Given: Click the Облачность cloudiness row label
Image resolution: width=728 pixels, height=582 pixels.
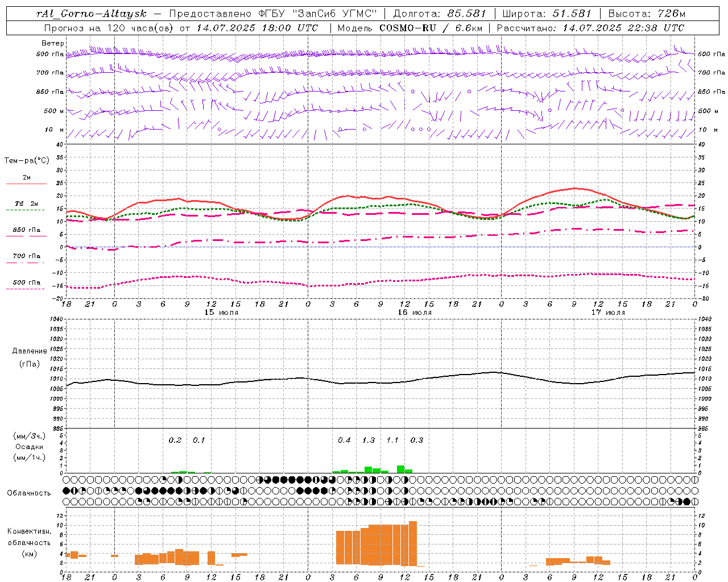Looking at the screenshot, I should click(x=29, y=493).
